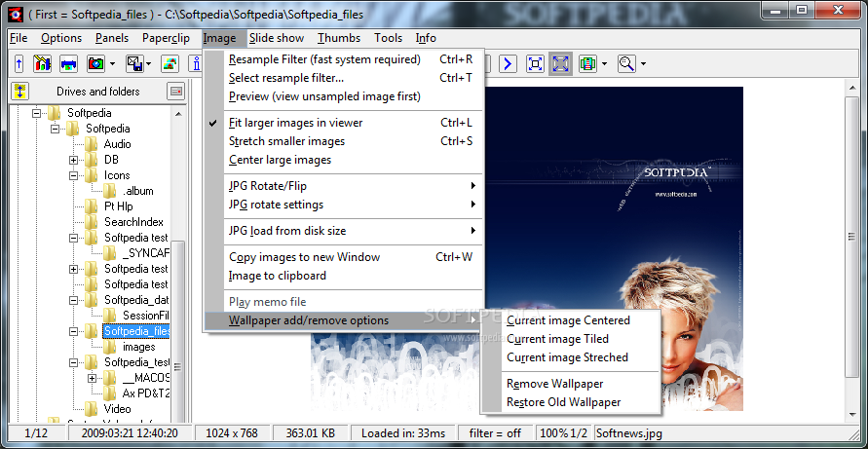Choose Copy images to new Window
This screenshot has width=868, height=449.
(x=343, y=257)
